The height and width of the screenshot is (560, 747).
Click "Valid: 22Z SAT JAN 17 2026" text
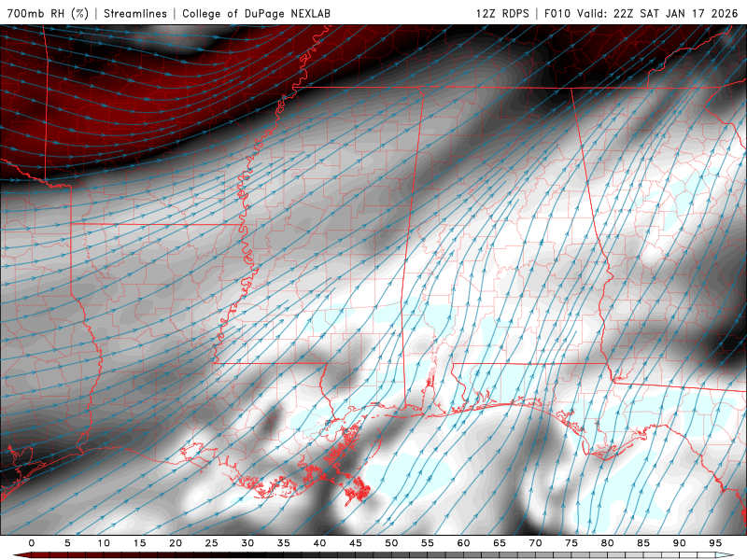pos(657,13)
